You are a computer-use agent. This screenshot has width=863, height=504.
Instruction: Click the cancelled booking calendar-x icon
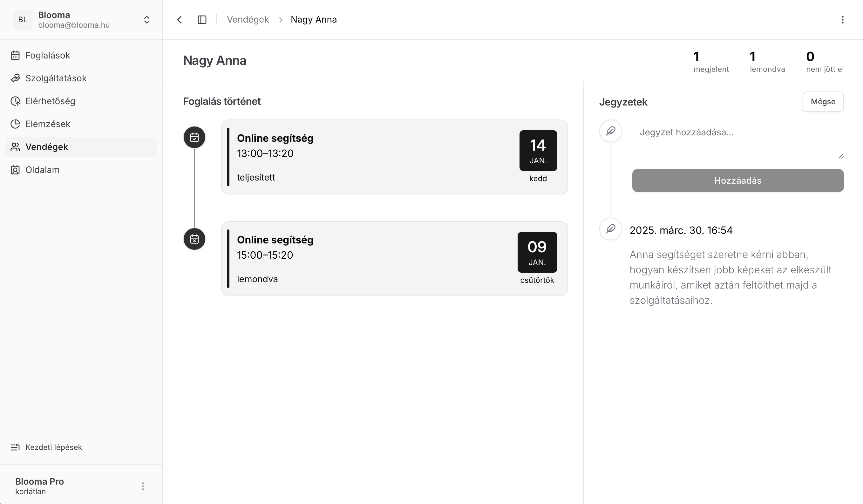(x=194, y=239)
